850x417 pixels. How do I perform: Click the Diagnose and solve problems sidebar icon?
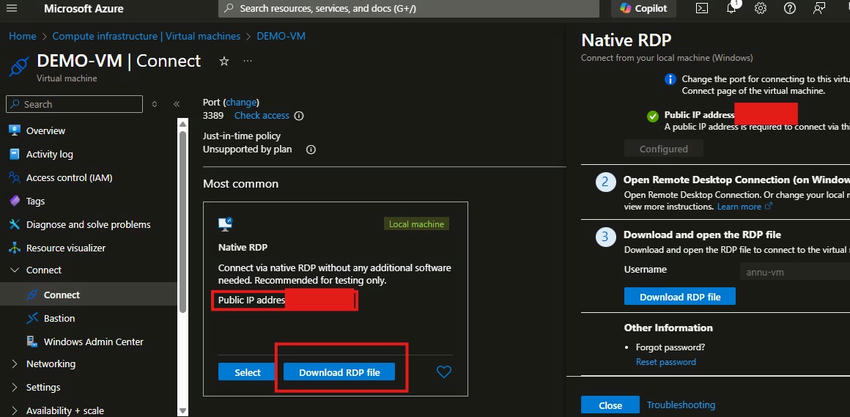(x=15, y=224)
